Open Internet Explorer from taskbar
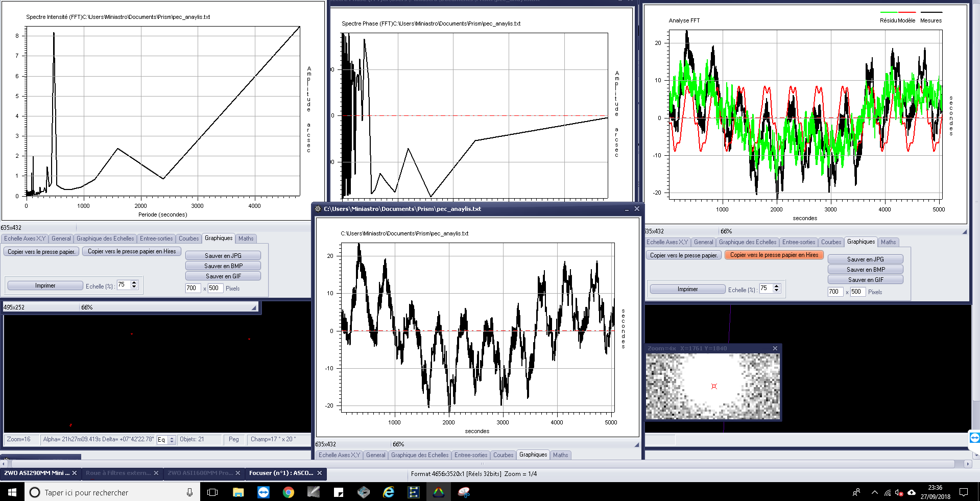Screen dimensions: 980x501 389,492
